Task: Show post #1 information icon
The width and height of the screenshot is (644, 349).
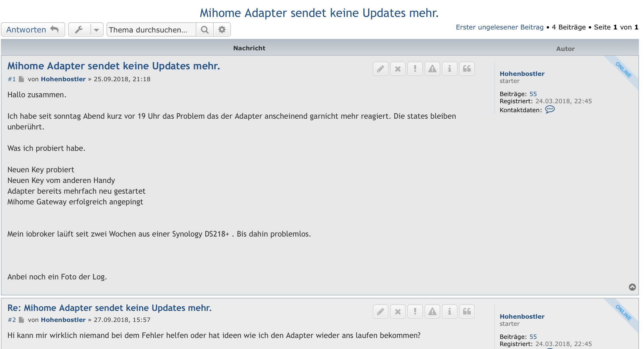Action: (450, 69)
